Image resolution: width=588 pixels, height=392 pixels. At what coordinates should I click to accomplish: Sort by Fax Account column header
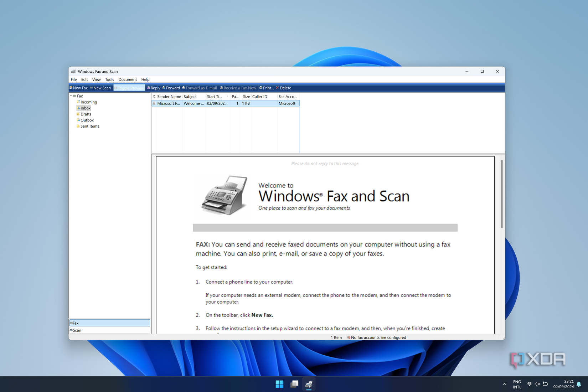288,97
